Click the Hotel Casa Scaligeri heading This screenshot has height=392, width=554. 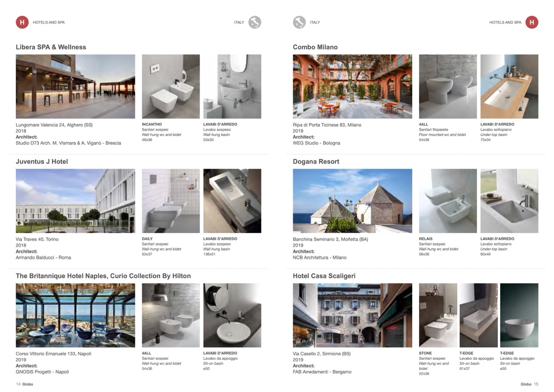(324, 276)
